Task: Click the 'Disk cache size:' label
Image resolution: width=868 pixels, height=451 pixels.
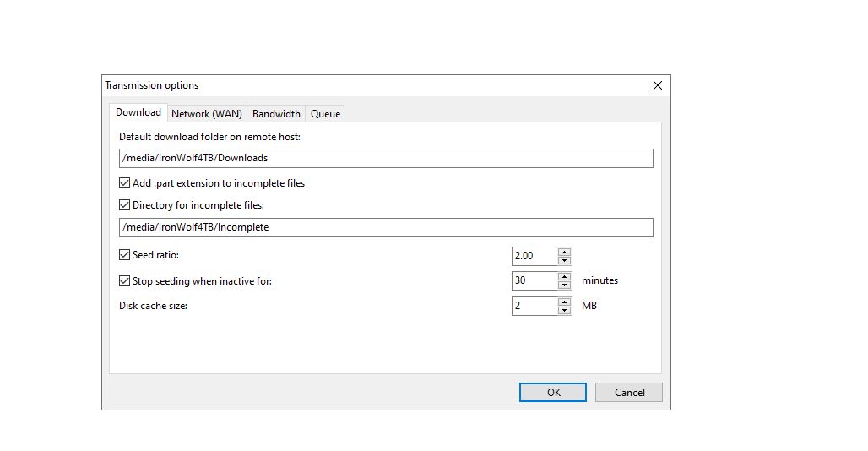Action: pyautogui.click(x=154, y=306)
